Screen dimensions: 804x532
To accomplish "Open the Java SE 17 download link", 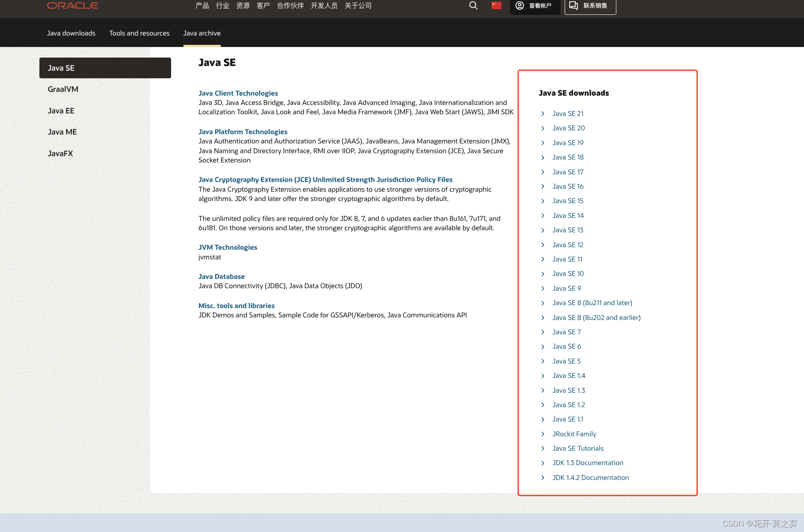I will [568, 172].
